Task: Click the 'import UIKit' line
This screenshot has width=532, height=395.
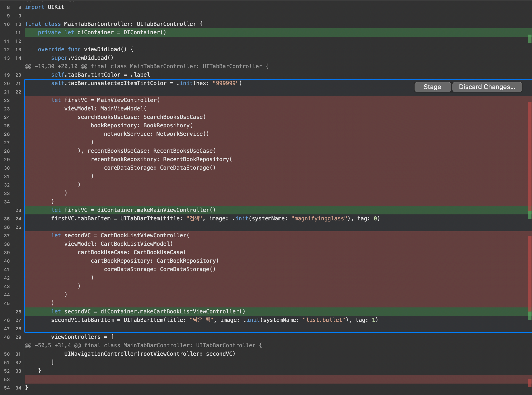Action: 45,7
